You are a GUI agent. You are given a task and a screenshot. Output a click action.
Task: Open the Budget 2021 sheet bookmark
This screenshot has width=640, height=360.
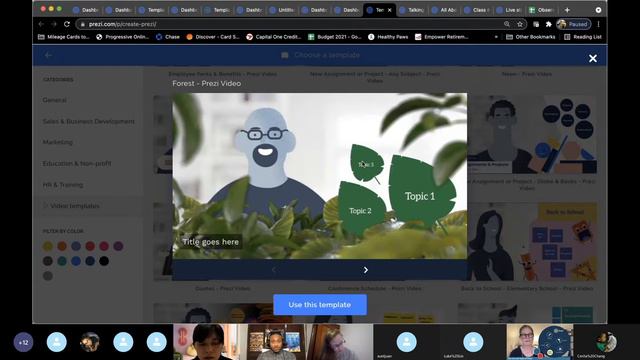[x=335, y=37]
